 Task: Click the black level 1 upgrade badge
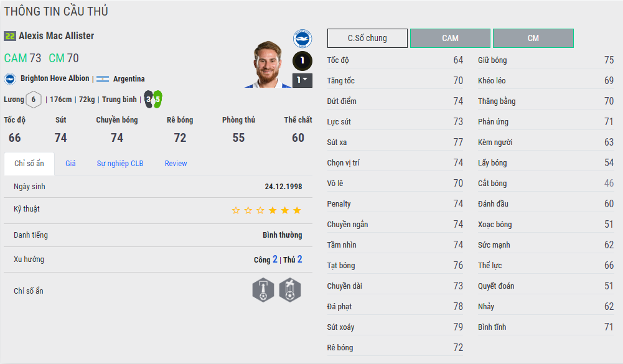[x=302, y=61]
